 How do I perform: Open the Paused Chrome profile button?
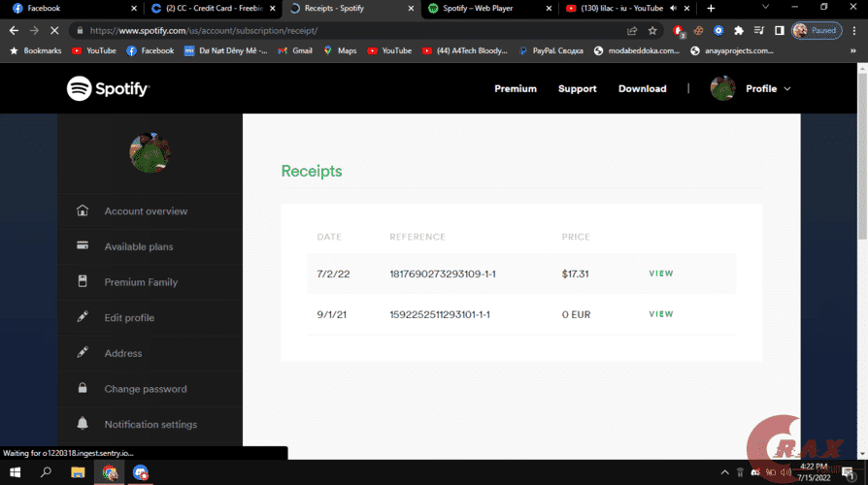pyautogui.click(x=817, y=30)
